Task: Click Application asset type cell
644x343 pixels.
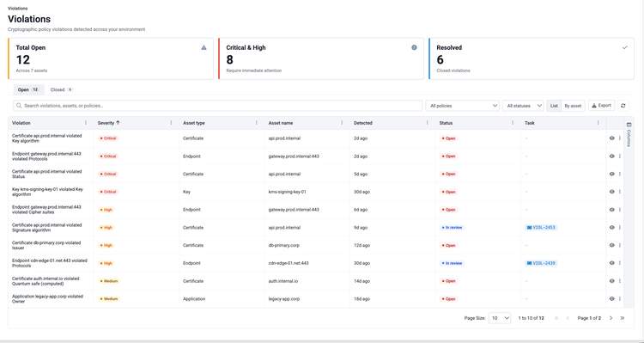Action: click(194, 299)
